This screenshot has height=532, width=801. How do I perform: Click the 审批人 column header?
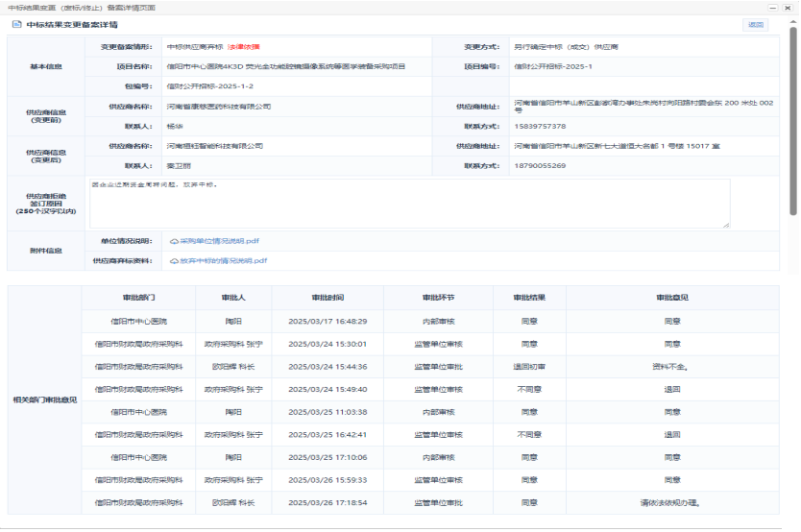(x=234, y=298)
